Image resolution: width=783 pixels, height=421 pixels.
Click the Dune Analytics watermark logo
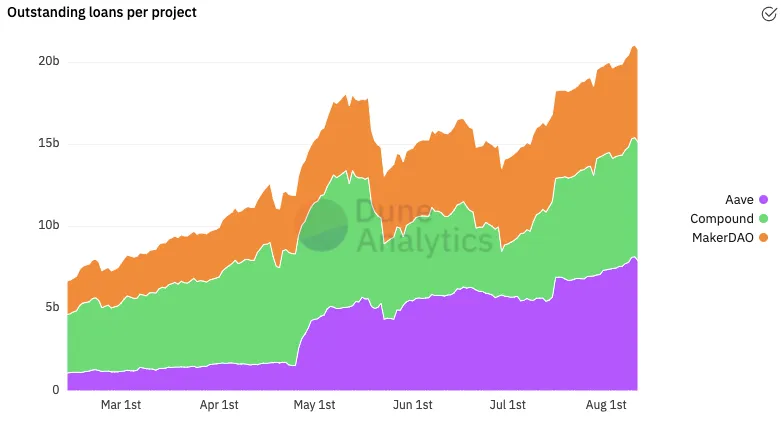321,224
